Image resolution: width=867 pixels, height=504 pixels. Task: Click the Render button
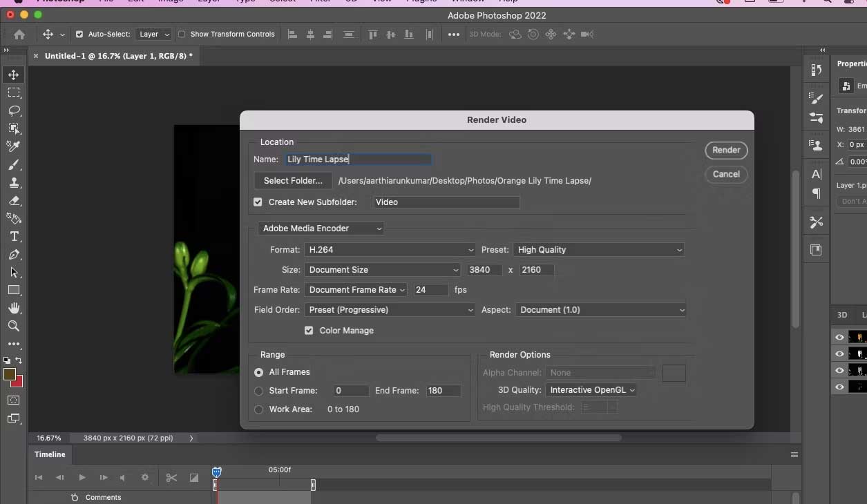point(726,150)
